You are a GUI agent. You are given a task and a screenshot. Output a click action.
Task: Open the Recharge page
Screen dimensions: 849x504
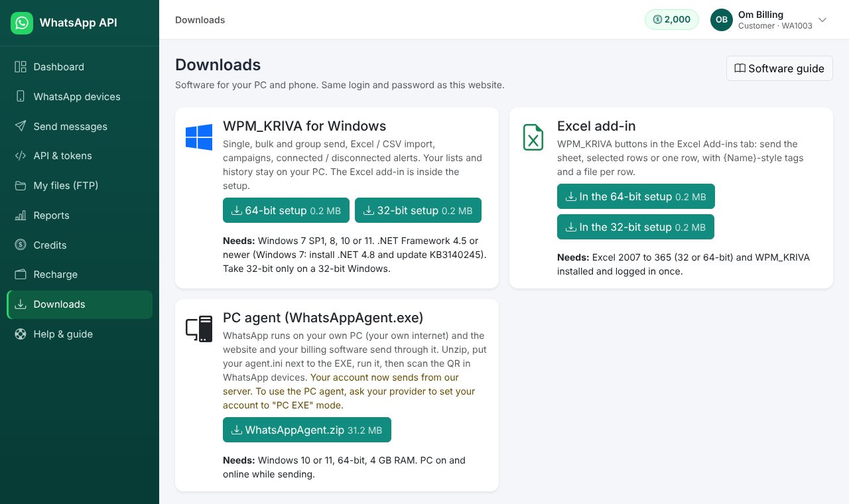(80, 275)
